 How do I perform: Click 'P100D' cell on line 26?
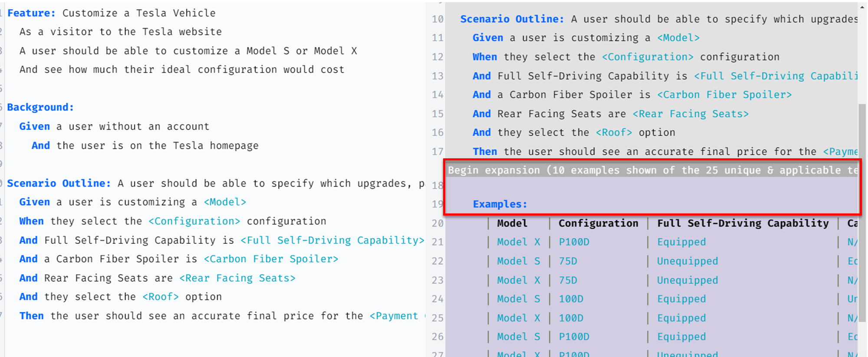(574, 337)
